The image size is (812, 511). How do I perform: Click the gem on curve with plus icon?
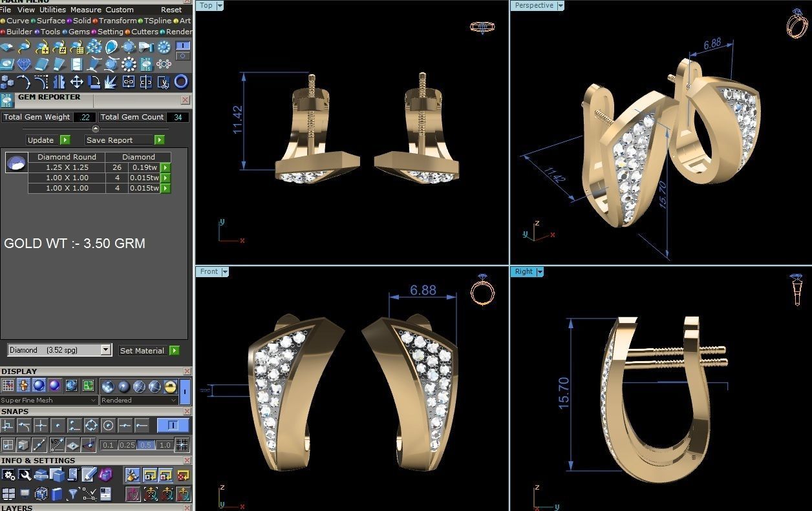click(x=42, y=47)
